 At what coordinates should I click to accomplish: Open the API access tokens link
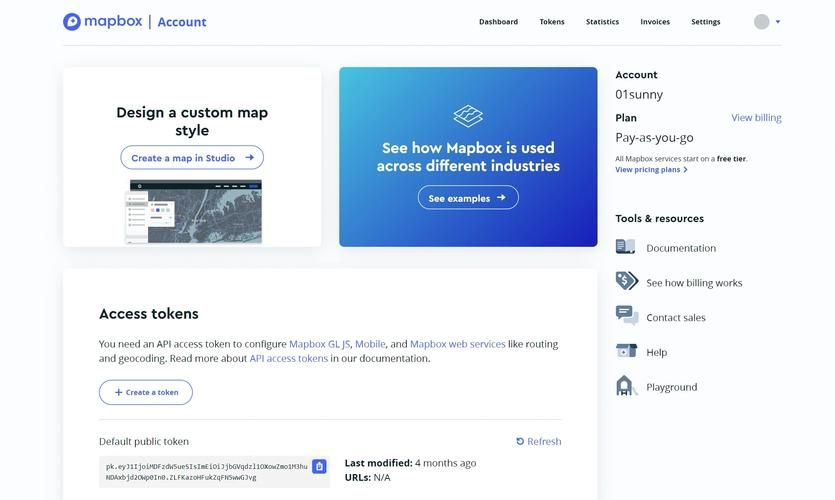(289, 358)
